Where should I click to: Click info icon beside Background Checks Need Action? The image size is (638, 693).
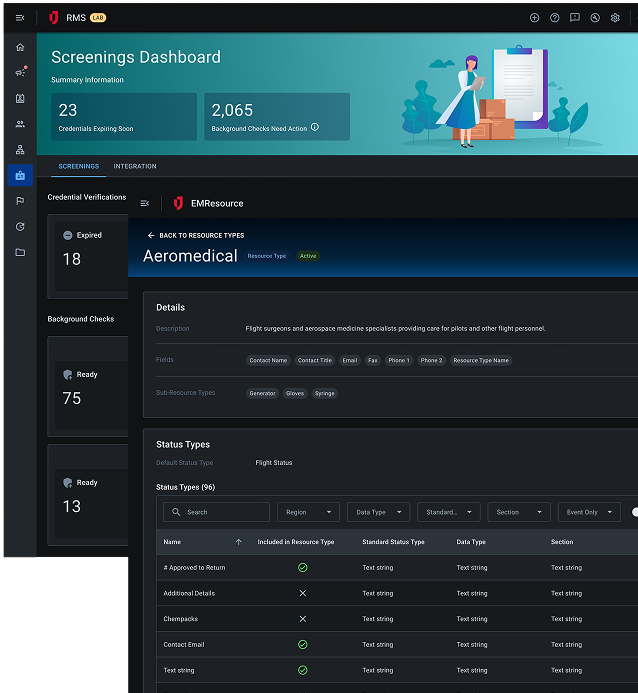315,128
